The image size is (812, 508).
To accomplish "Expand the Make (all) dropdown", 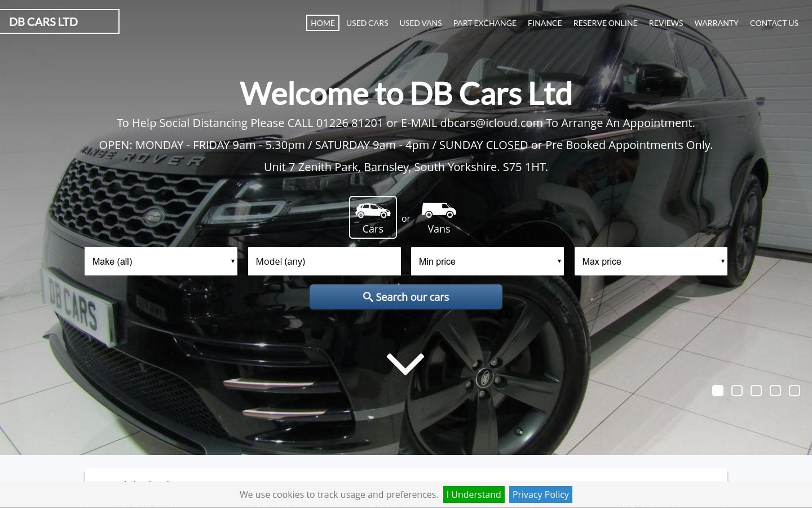I will [x=161, y=261].
